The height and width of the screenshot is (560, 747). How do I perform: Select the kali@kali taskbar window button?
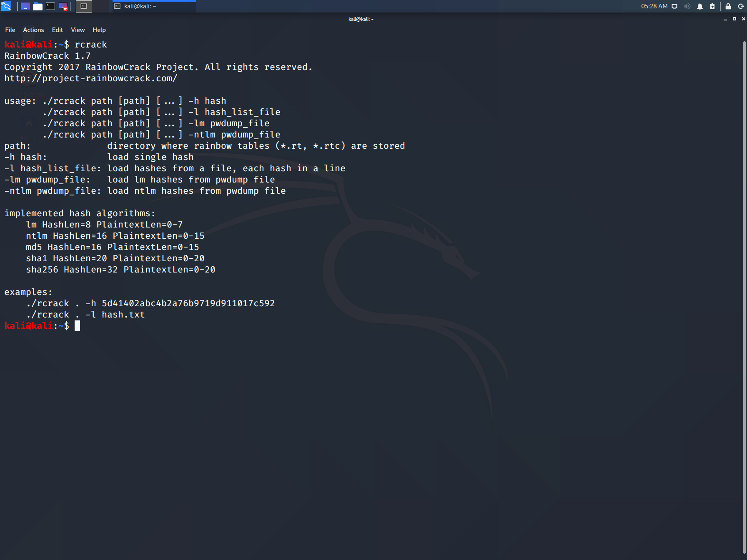coord(154,6)
